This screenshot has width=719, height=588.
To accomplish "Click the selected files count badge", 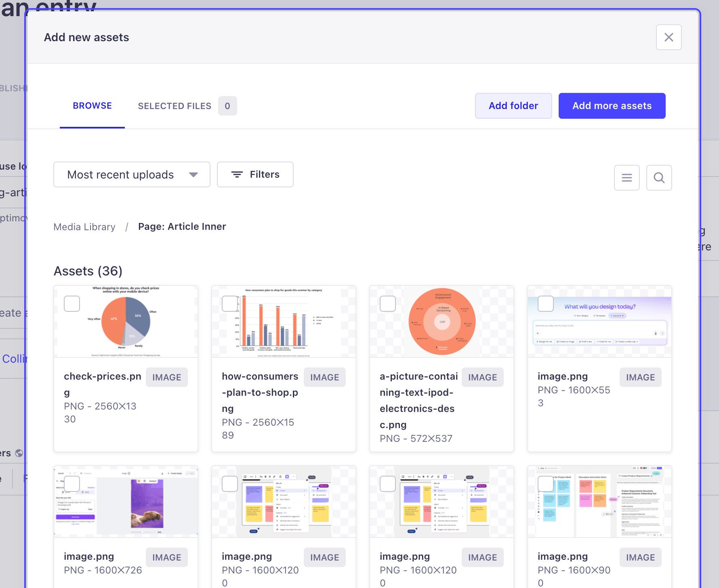I will tap(227, 106).
